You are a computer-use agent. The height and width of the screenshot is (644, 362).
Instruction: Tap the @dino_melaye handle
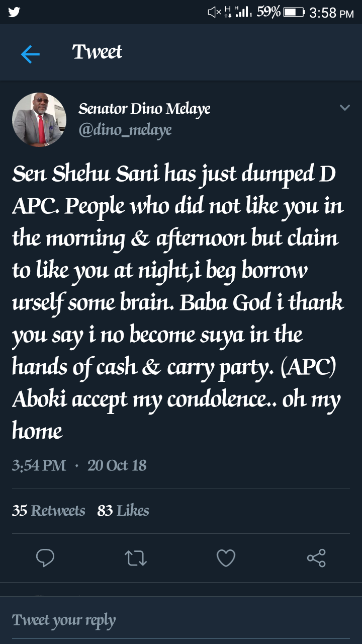pyautogui.click(x=125, y=130)
